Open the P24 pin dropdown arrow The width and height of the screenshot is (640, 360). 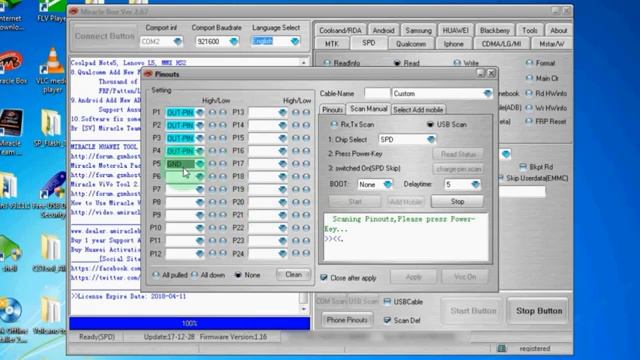[282, 253]
